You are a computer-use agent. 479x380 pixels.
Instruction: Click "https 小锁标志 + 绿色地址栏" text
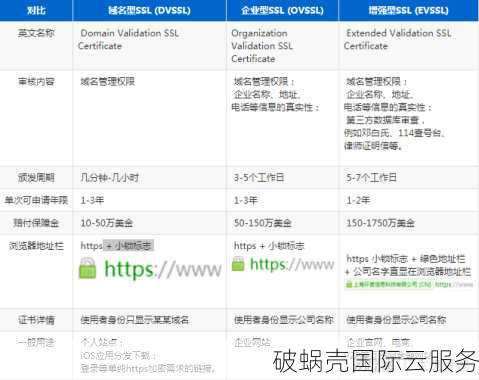[406, 259]
